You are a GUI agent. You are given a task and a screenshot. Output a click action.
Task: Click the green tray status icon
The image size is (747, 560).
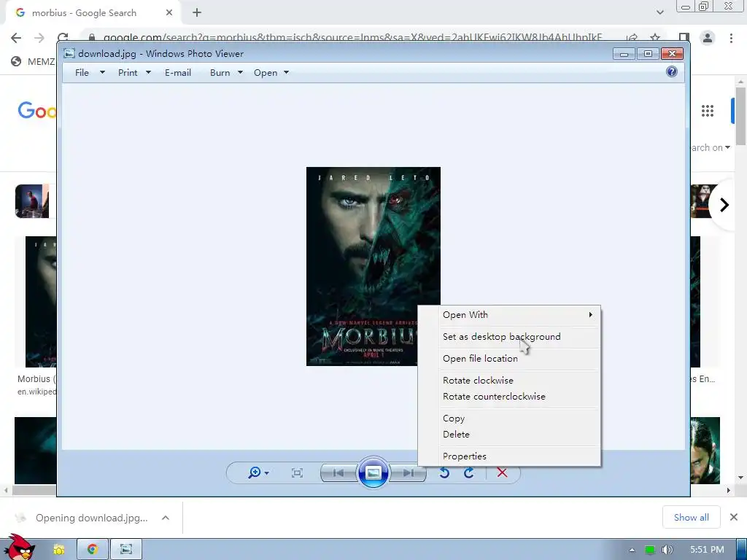[x=650, y=550]
